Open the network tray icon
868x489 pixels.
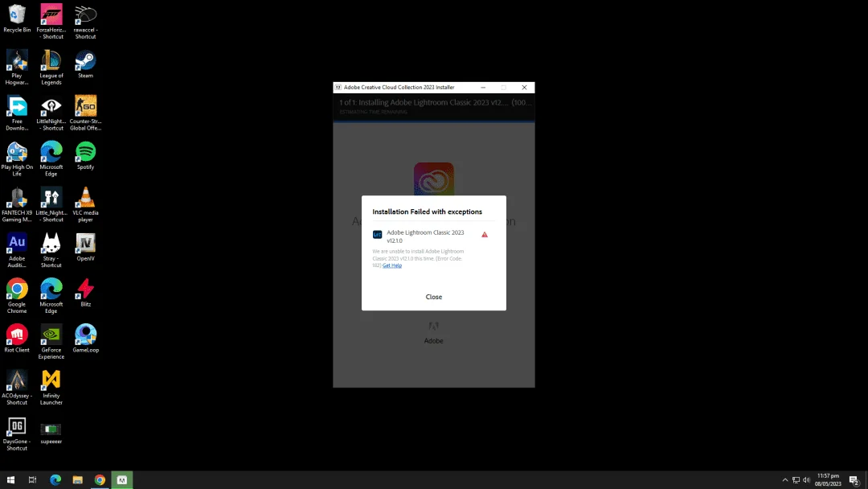796,480
